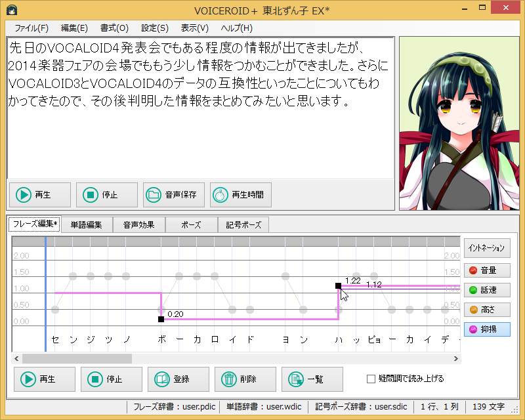Click the top 再生 play icon
Screen dimensions: 525x420
click(x=24, y=195)
